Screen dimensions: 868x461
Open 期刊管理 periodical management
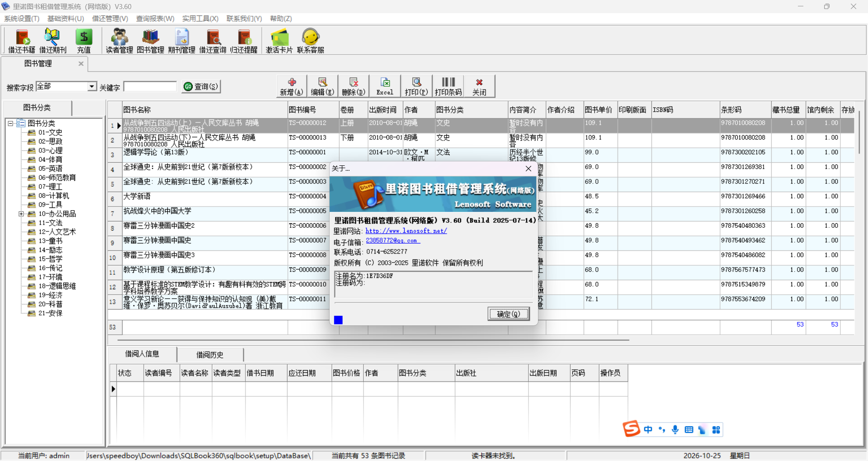click(x=182, y=41)
